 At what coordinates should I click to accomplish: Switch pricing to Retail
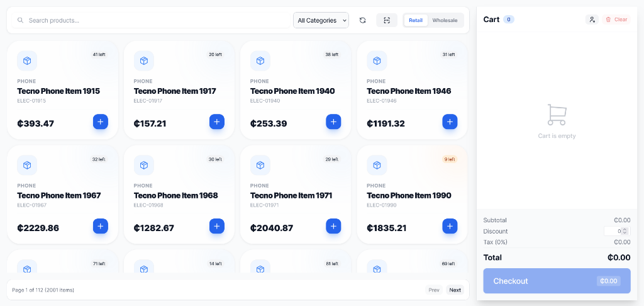416,20
